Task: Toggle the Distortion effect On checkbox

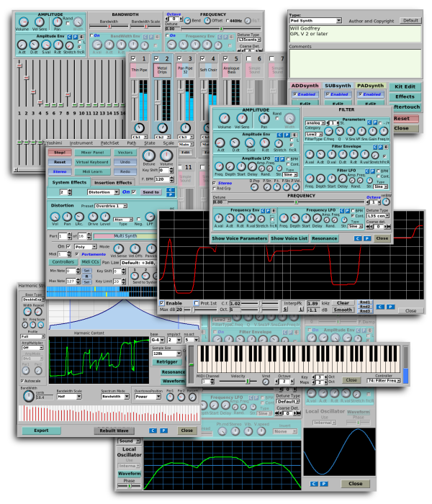Action: (134, 192)
